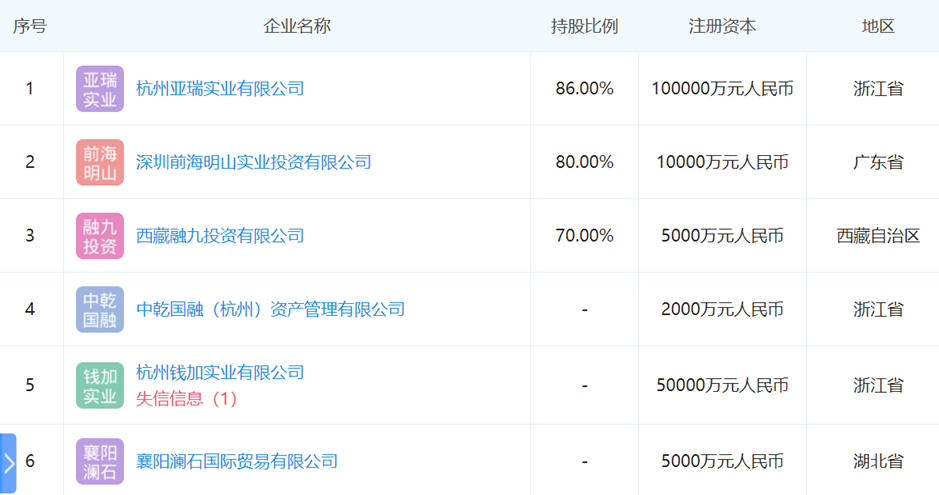Select the 50000万元人民币 capital cell
Screen dimensions: 939x495
point(722,385)
